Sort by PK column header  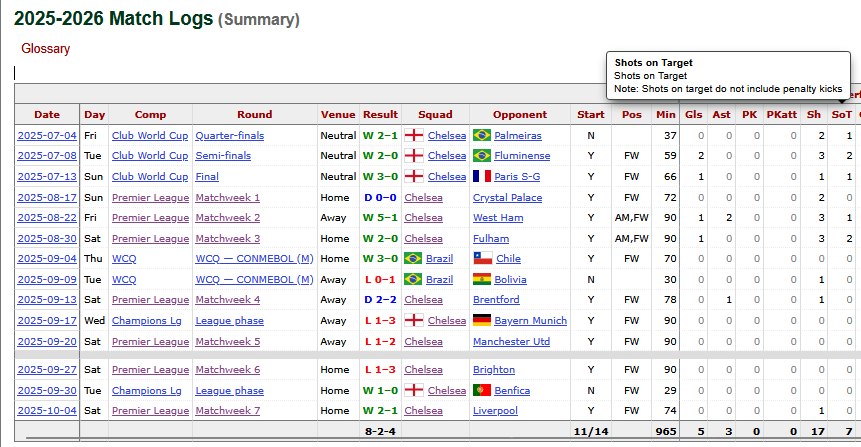click(750, 114)
